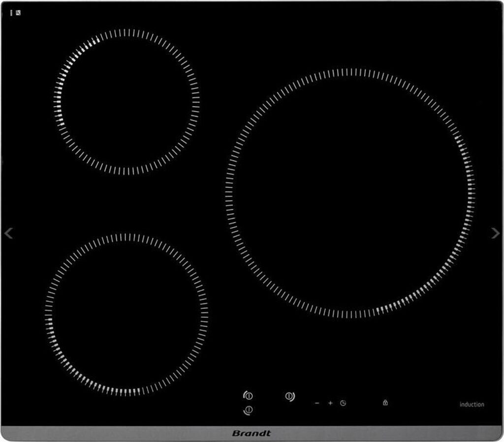This screenshot has width=504, height=442.
Task: Click the Brandt logo
Action: 251,433
